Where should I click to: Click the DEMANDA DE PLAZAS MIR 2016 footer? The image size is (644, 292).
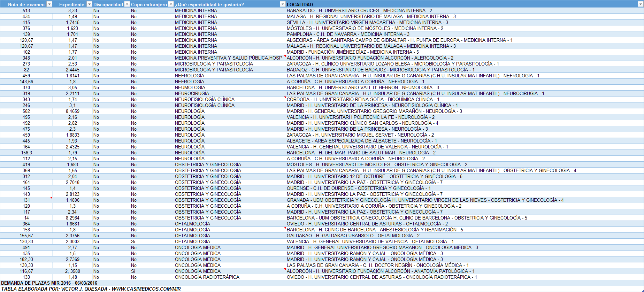[49, 283]
